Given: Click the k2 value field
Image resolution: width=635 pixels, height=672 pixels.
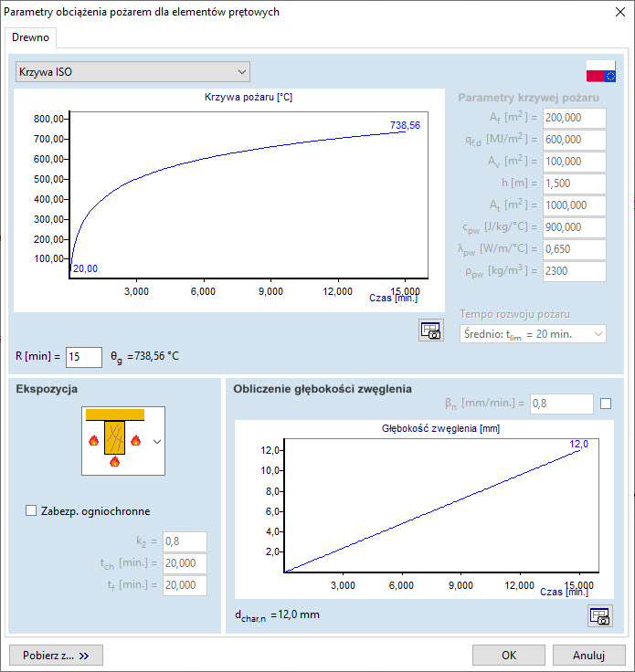Looking at the screenshot, I should tap(185, 542).
